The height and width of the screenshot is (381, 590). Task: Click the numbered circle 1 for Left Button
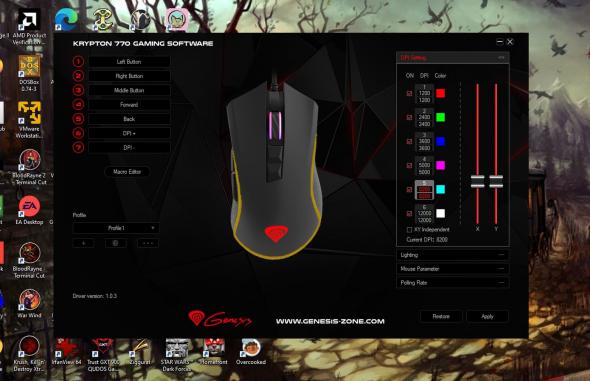tap(78, 61)
